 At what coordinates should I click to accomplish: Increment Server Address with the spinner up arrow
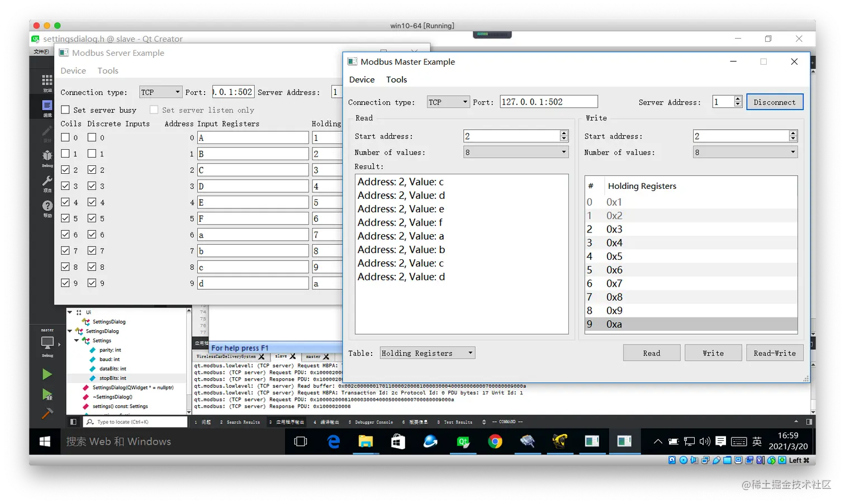pos(737,99)
